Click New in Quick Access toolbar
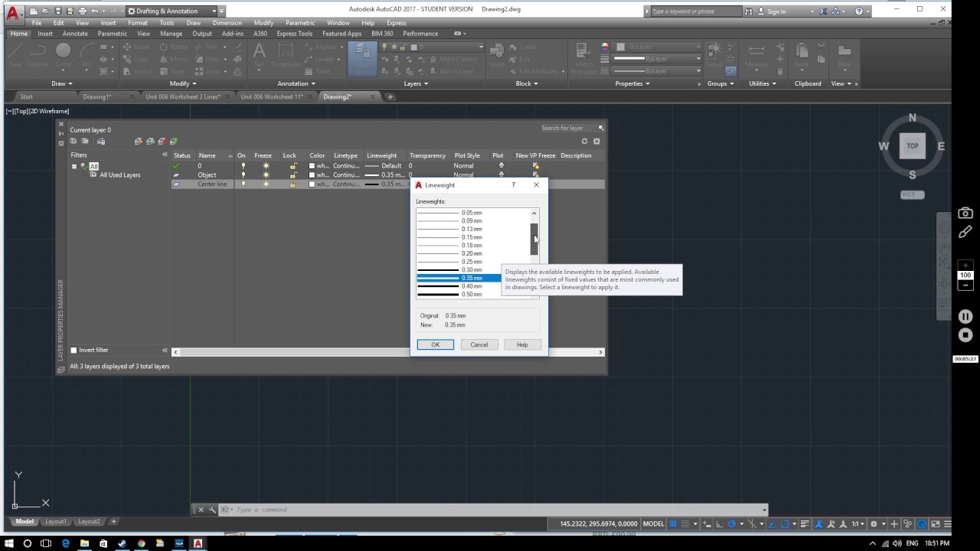The width and height of the screenshot is (980, 551). click(34, 11)
